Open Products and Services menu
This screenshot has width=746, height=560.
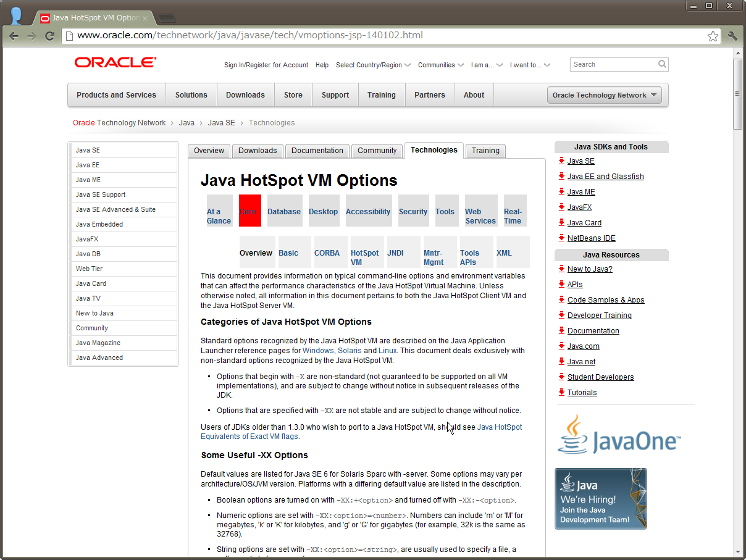(x=116, y=95)
